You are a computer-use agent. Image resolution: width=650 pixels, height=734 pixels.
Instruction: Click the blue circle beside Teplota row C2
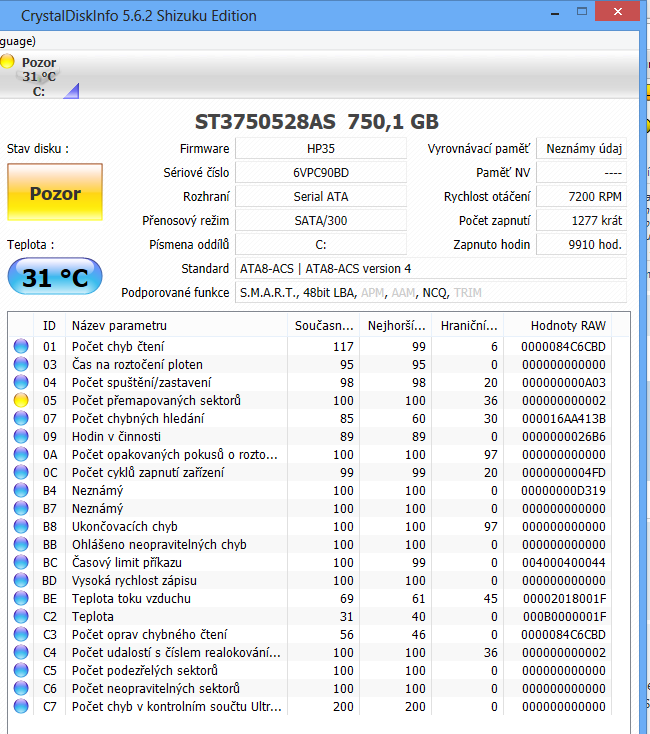(x=21, y=617)
